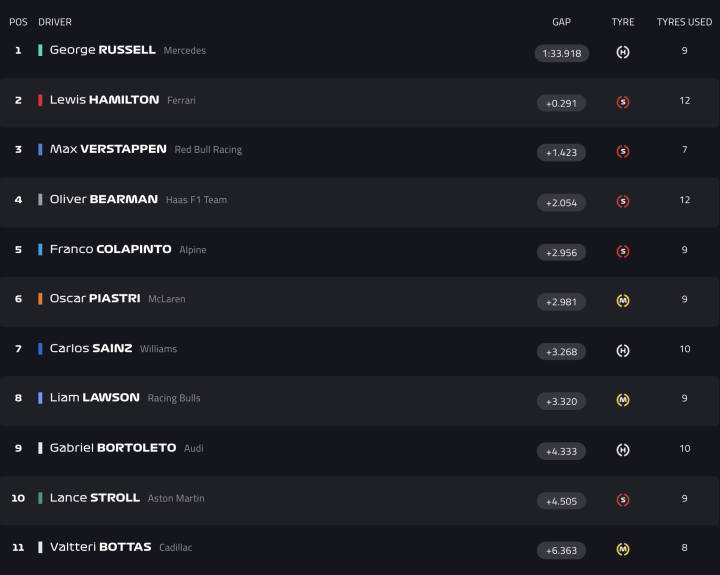
Task: Open George Russell's driver name link
Action: [x=102, y=50]
